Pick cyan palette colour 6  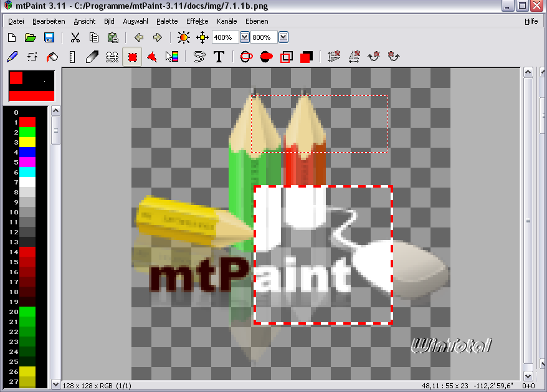click(27, 172)
